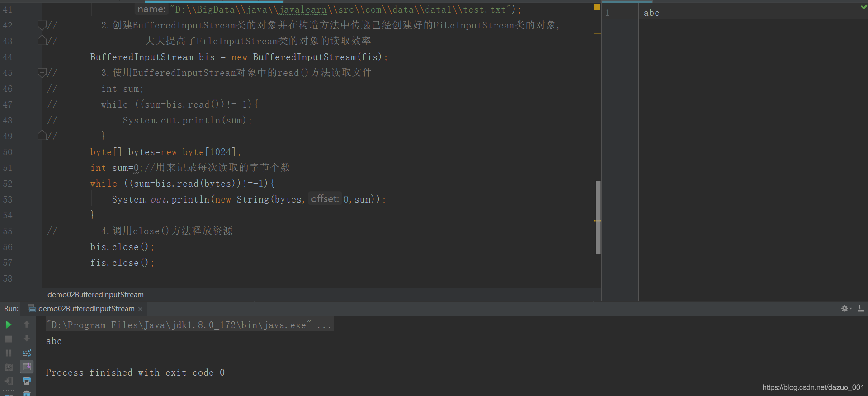Toggle soft-wrap in Run console
This screenshot has width=868, height=396.
click(27, 353)
